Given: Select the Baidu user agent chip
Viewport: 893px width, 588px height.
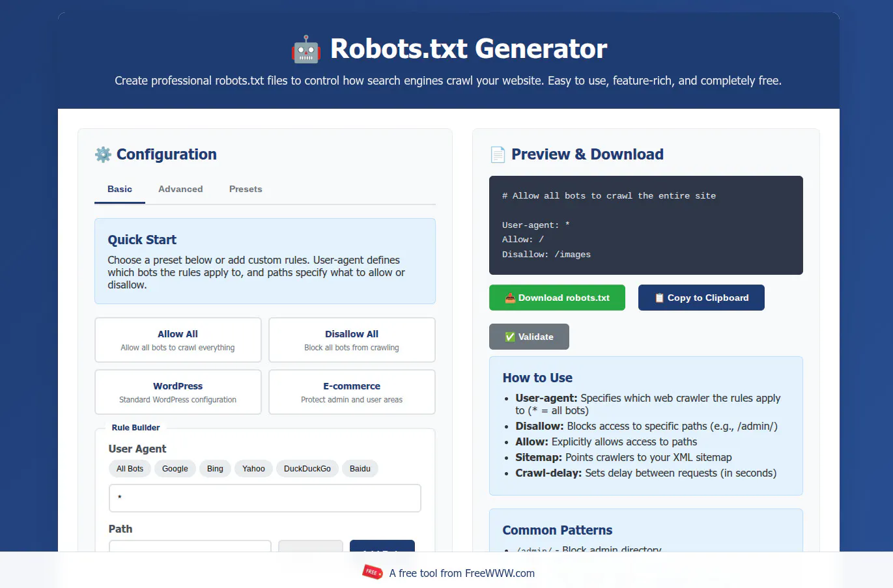Looking at the screenshot, I should [360, 469].
